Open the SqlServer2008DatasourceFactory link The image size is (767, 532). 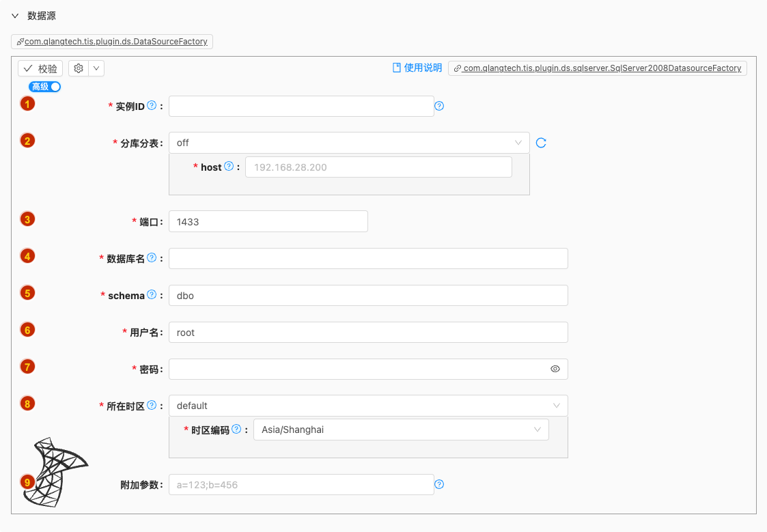(598, 68)
